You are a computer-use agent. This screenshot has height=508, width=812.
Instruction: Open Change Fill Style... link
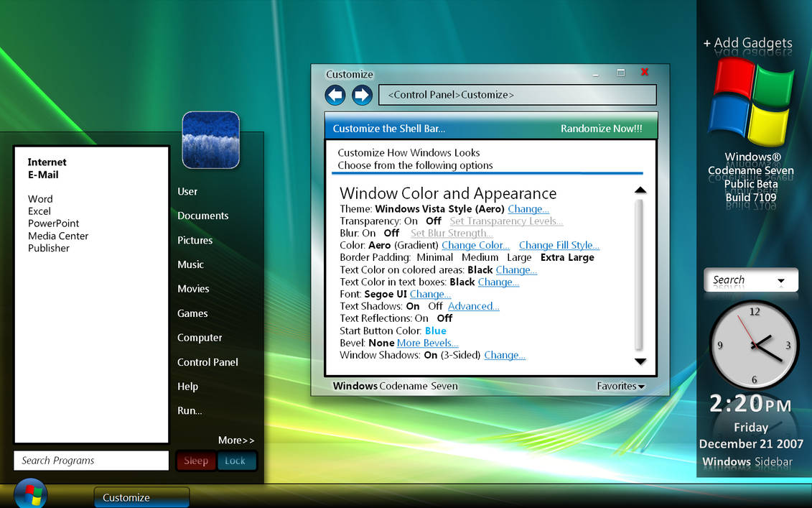tap(559, 245)
